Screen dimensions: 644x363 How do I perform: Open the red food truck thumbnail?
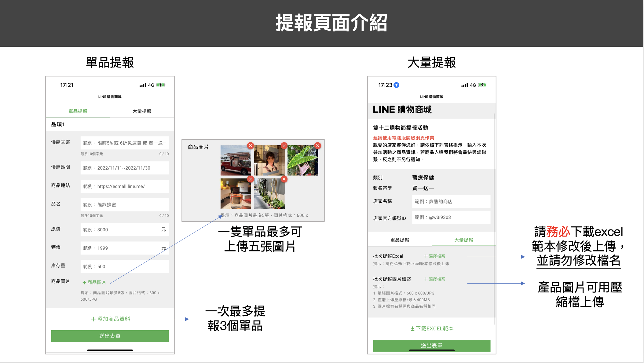point(236,160)
